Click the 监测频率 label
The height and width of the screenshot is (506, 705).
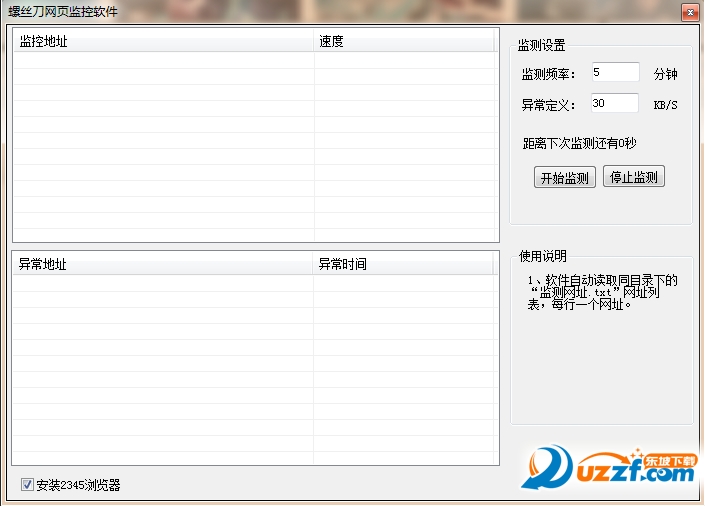pos(548,74)
